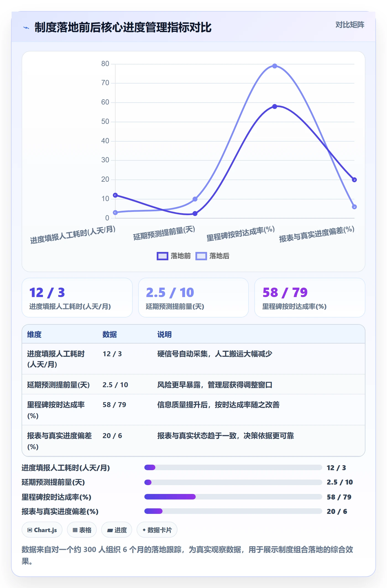Click the 落地前 data point at 58
This screenshot has width=387, height=588.
point(274,106)
